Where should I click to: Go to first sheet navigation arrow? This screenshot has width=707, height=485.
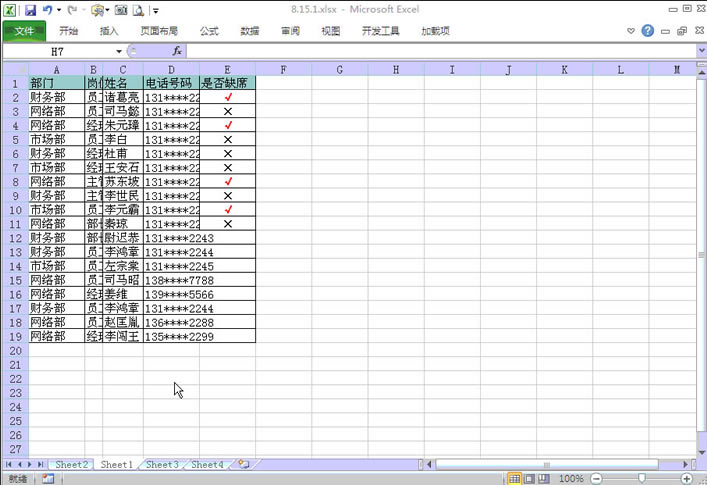pos(9,464)
